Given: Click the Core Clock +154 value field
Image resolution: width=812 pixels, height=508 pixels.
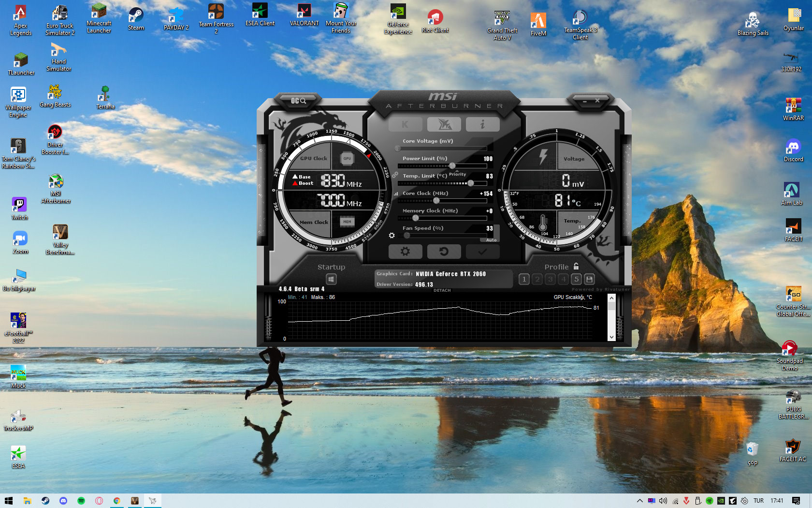Looking at the screenshot, I should tap(486, 194).
